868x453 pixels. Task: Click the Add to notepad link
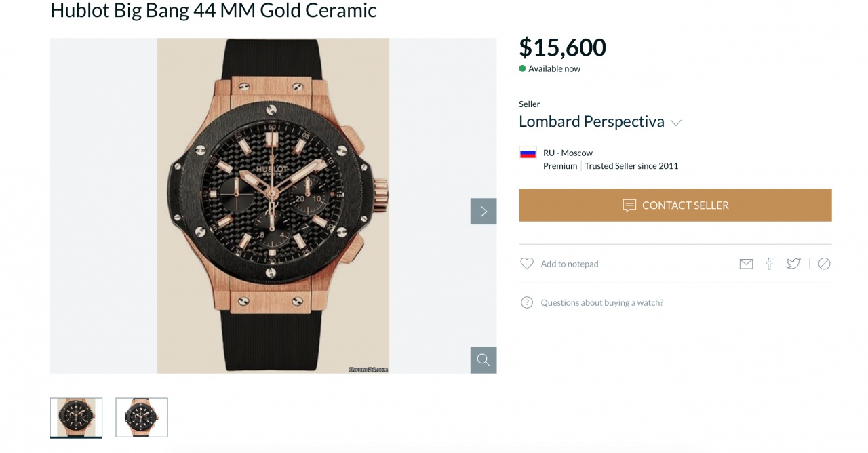pyautogui.click(x=569, y=264)
